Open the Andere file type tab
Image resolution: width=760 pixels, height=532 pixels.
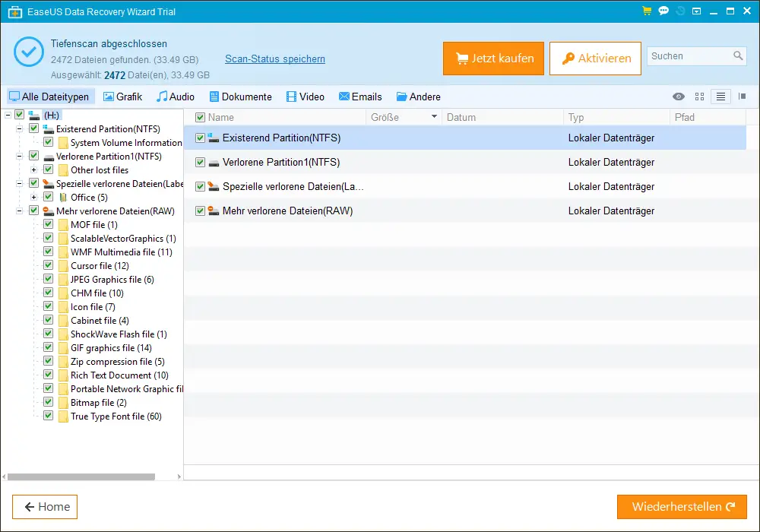[418, 97]
